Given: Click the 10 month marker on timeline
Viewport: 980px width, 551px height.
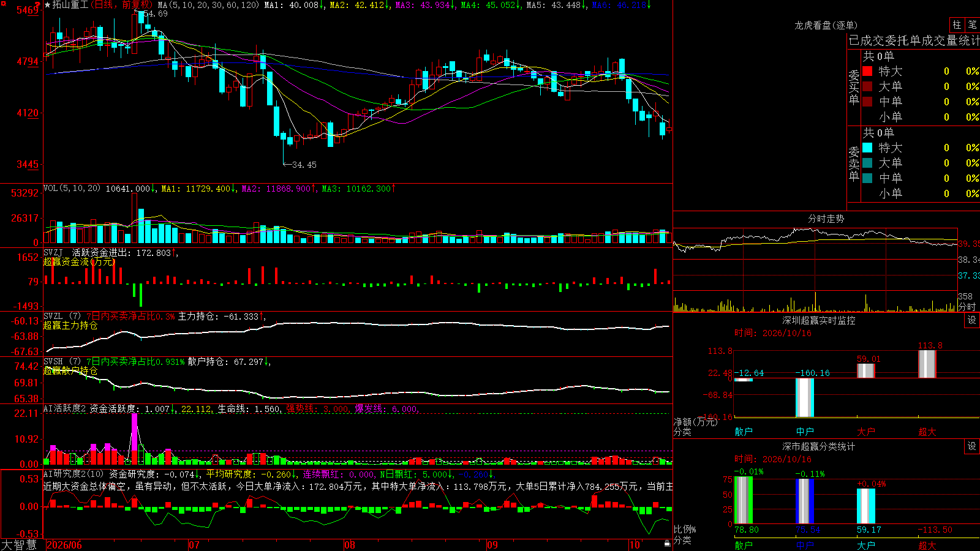Looking at the screenshot, I should pos(635,545).
